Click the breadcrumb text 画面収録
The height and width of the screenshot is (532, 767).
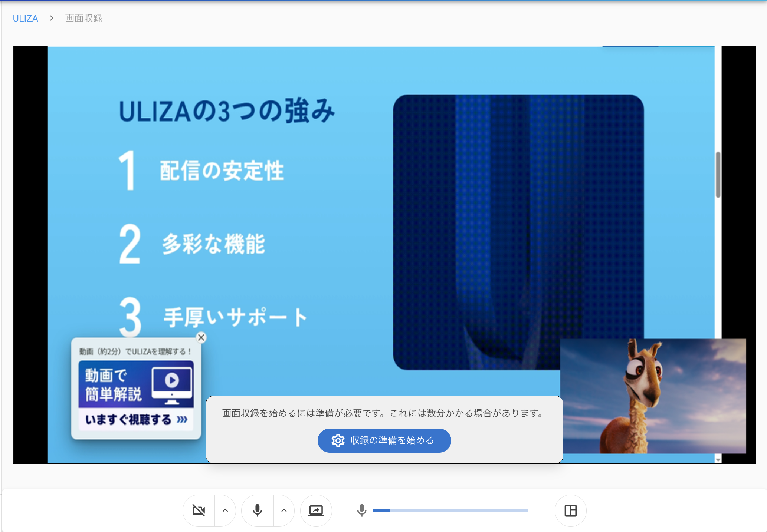(83, 18)
